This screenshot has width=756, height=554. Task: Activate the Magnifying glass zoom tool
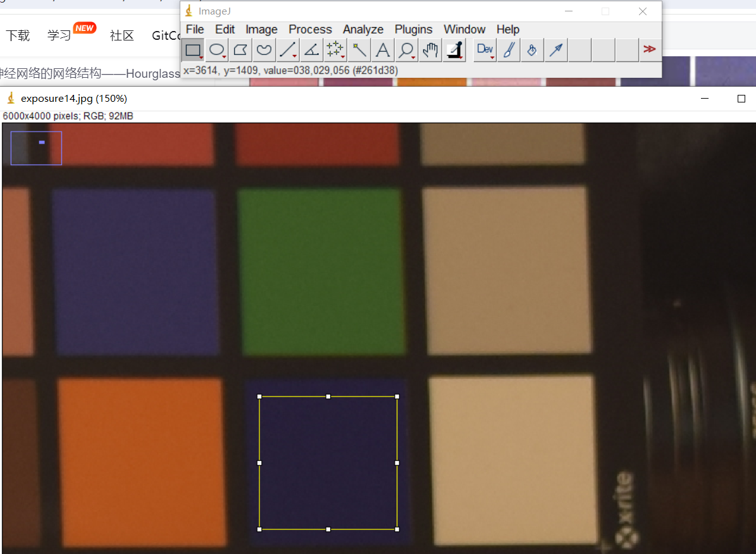[x=406, y=50]
